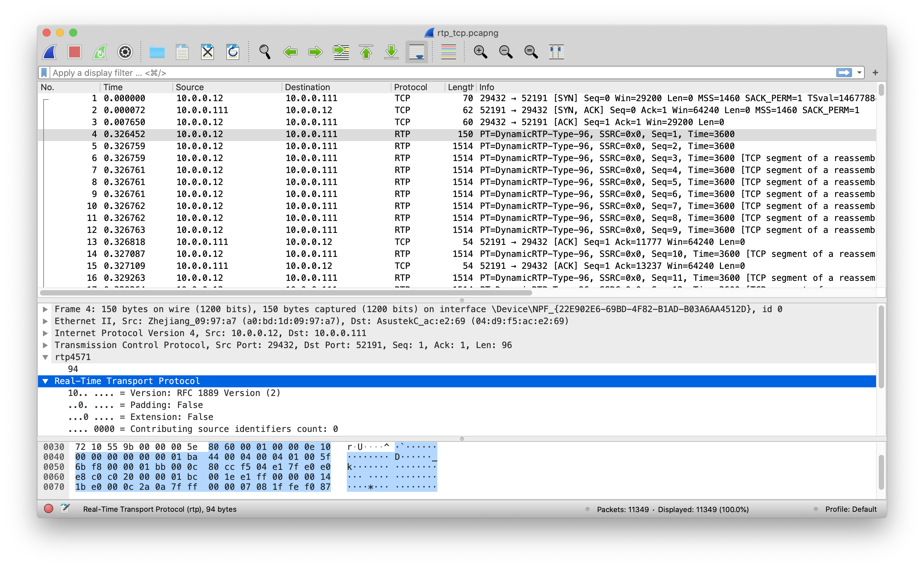This screenshot has width=924, height=567.
Task: Jump to first packet up-arrow icon
Action: click(366, 52)
